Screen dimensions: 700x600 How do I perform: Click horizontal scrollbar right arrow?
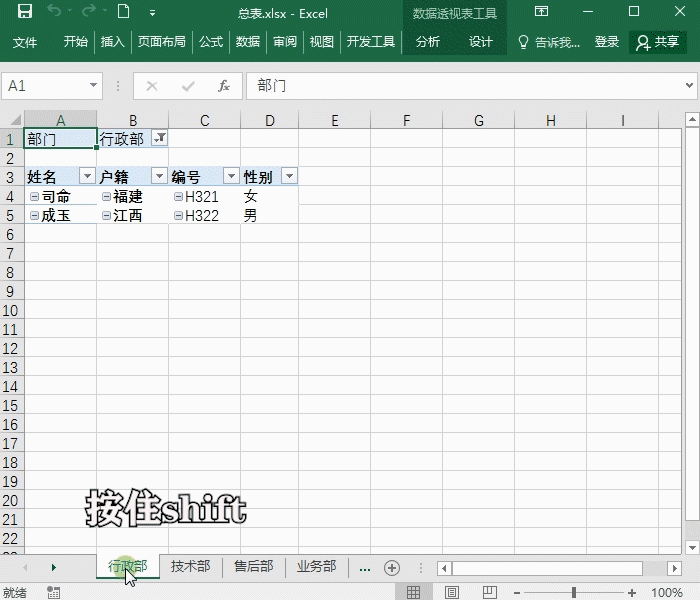(x=675, y=568)
